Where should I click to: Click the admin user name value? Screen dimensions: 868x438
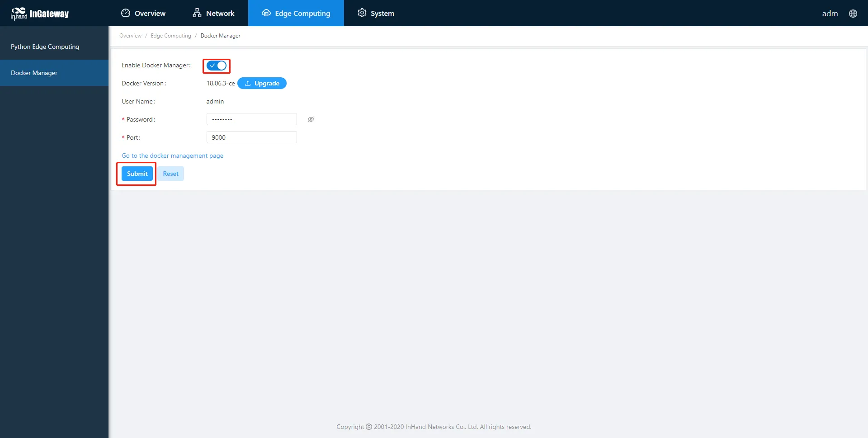coord(215,101)
